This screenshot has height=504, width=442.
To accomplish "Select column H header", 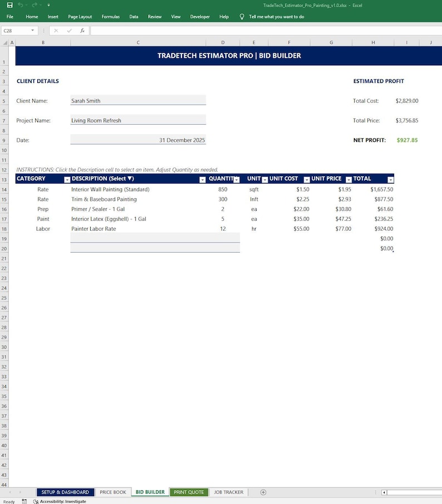I will pos(373,42).
